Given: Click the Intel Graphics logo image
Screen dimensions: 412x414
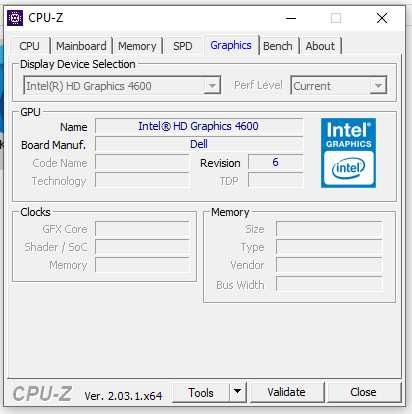Looking at the screenshot, I should click(x=348, y=153).
